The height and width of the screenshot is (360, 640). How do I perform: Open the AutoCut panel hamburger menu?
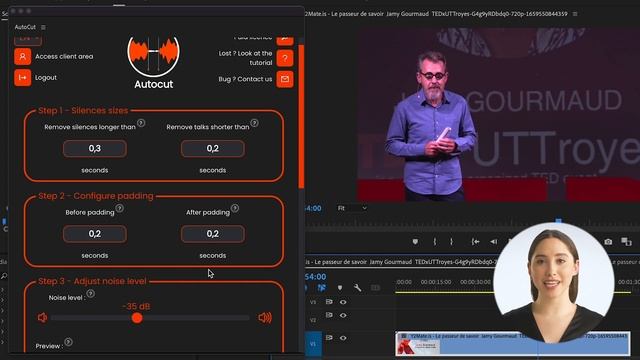tap(43, 27)
